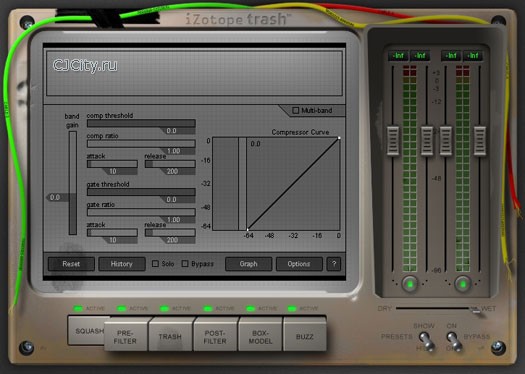Click the third -Inf peak readout
Viewport: 525px width, 374px height.
pos(451,56)
